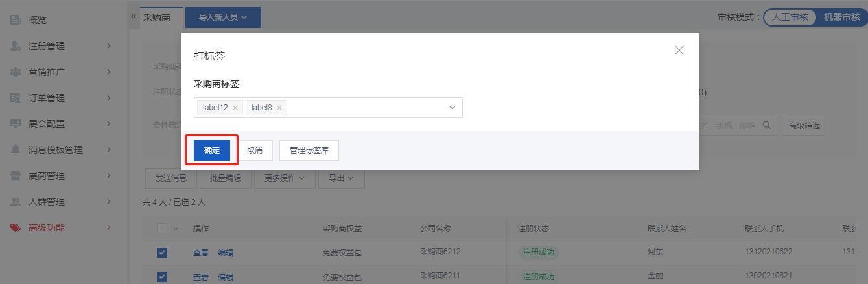
Task: Expand the 人群管理 menu chevron
Action: (x=109, y=202)
